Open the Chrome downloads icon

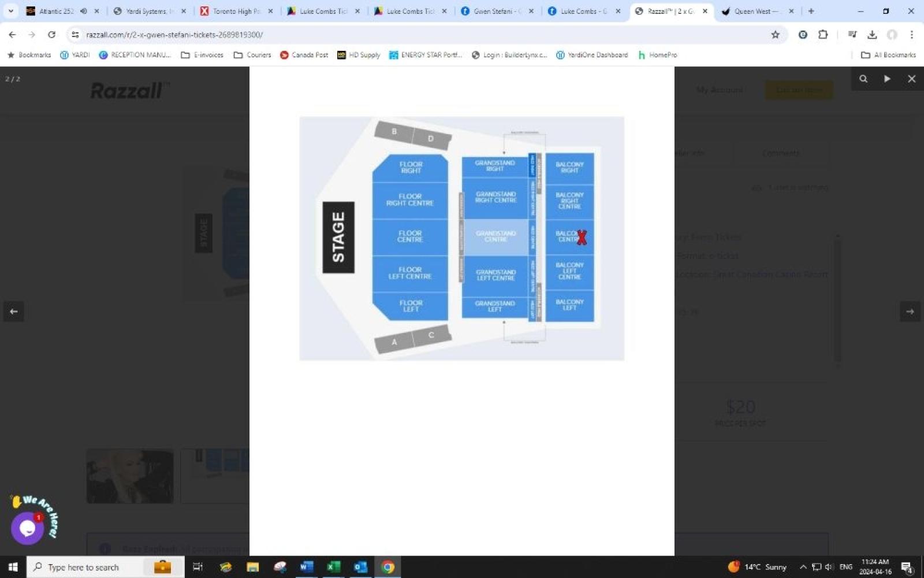872,35
